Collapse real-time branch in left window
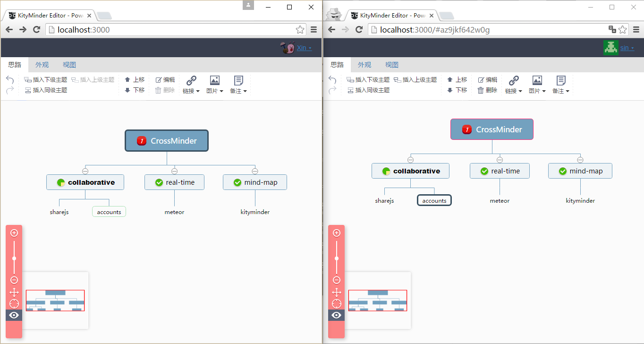Viewport: 644px width, 344px height. 174,171
